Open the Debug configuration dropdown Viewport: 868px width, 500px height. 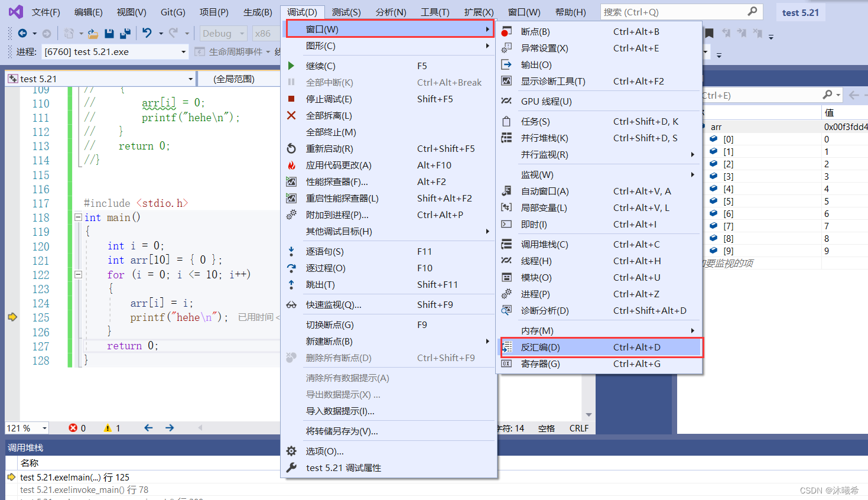(242, 34)
